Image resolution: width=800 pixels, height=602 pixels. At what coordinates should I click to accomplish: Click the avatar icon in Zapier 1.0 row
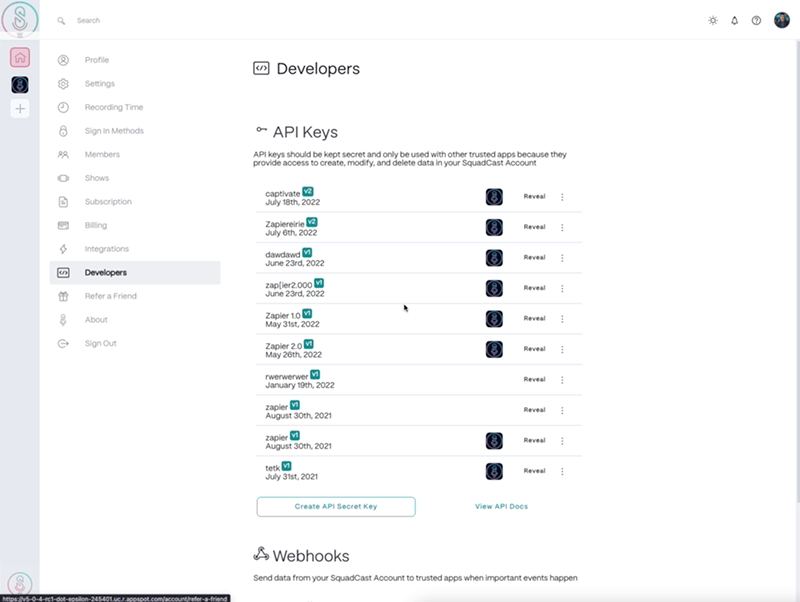(x=494, y=319)
